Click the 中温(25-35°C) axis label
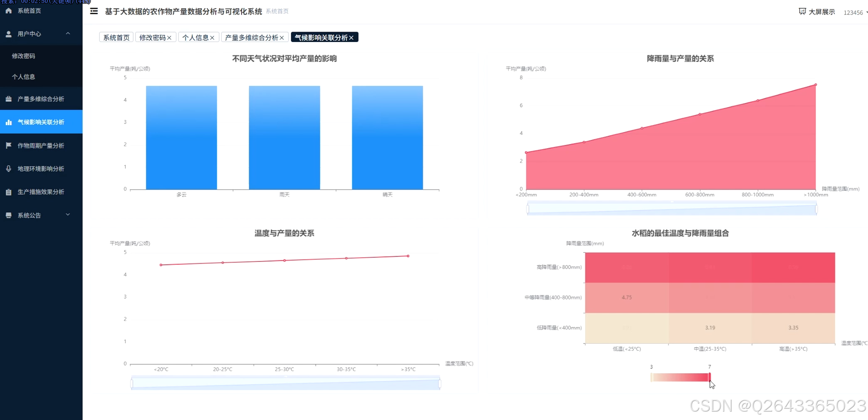The width and height of the screenshot is (868, 420). pos(710,349)
